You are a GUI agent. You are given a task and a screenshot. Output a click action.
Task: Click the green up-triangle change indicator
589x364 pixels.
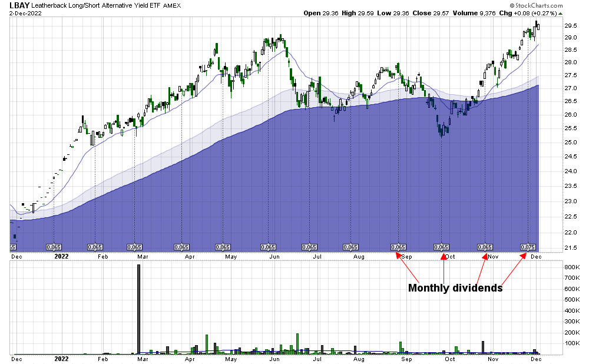561,14
